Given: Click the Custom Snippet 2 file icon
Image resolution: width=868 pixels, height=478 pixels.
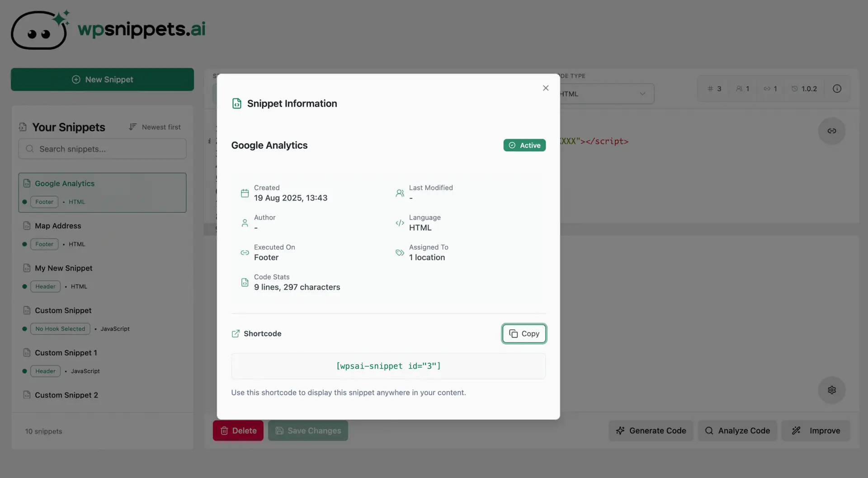Looking at the screenshot, I should pyautogui.click(x=27, y=395).
